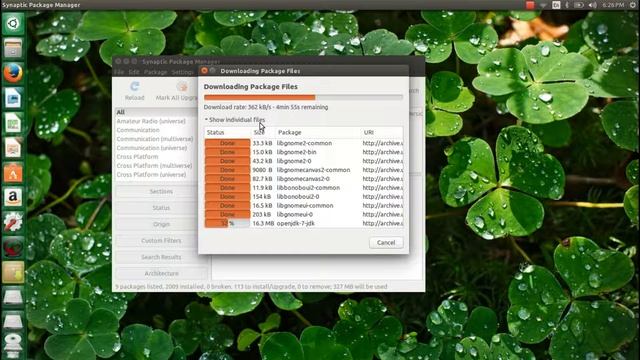This screenshot has width=640, height=360.
Task: Click the Origin filter button
Action: click(161, 224)
